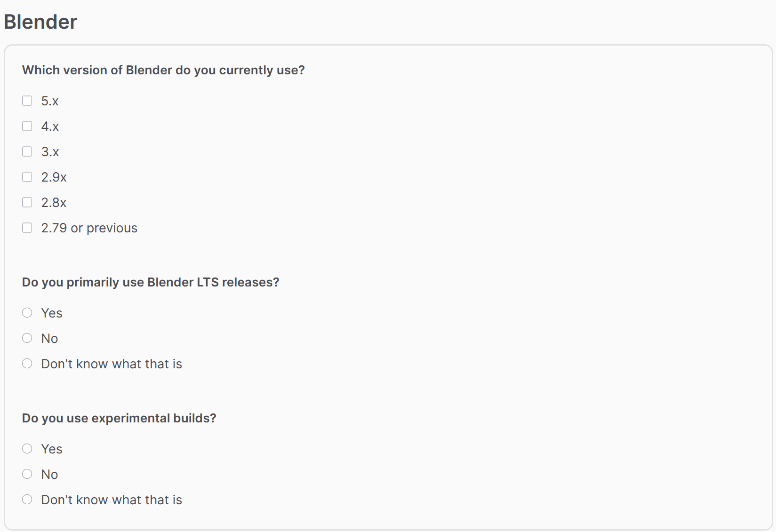Image resolution: width=776 pixels, height=532 pixels.
Task: Check the 2.9x version checkbox
Action: (x=27, y=177)
